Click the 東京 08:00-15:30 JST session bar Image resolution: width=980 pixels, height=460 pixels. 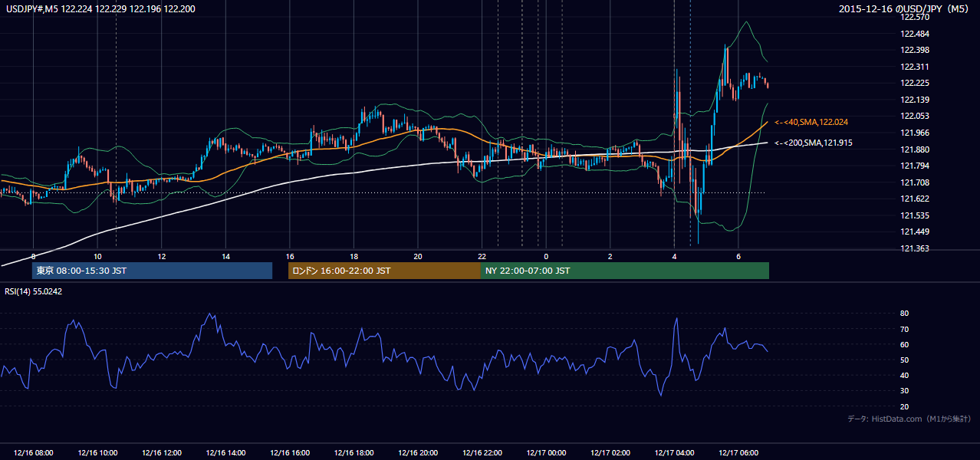click(152, 271)
